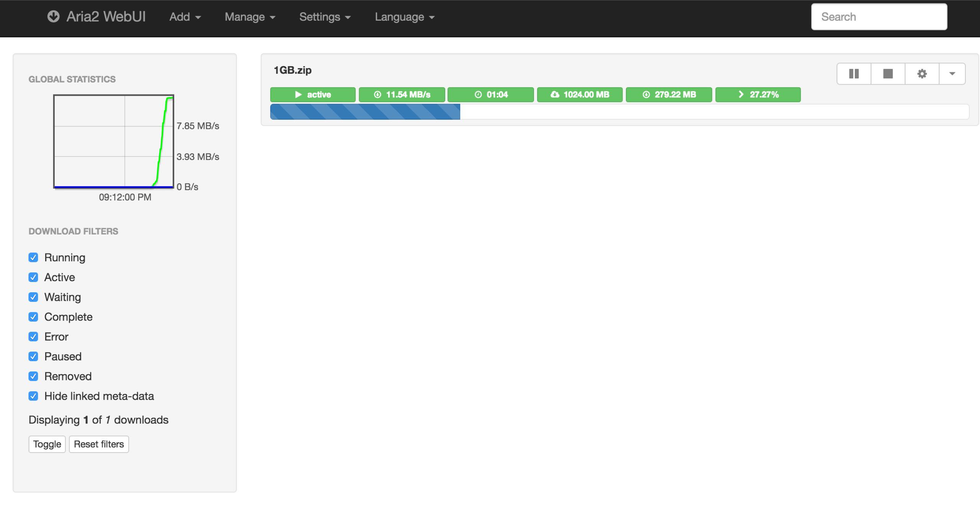
Task: Click the blue download progress bar
Action: tap(365, 112)
